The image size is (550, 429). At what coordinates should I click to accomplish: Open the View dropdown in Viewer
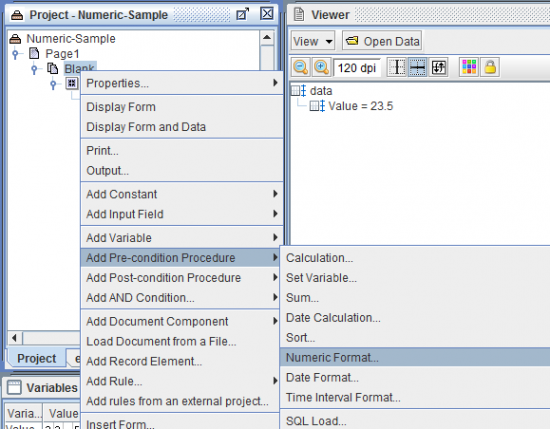(x=312, y=41)
